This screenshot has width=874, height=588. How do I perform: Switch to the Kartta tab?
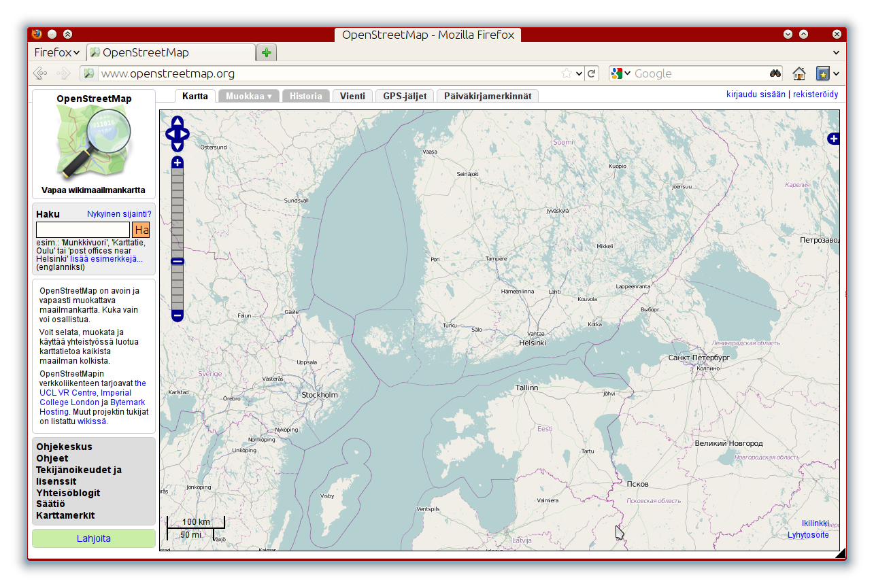195,96
